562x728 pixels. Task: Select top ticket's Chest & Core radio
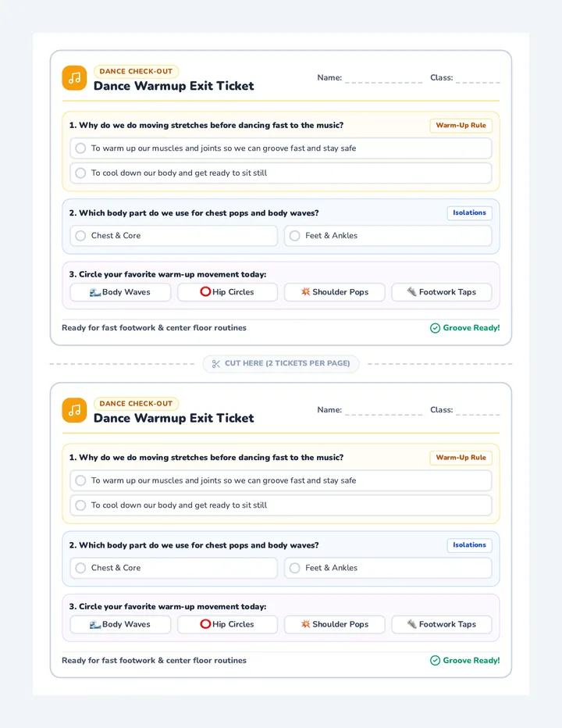80,236
